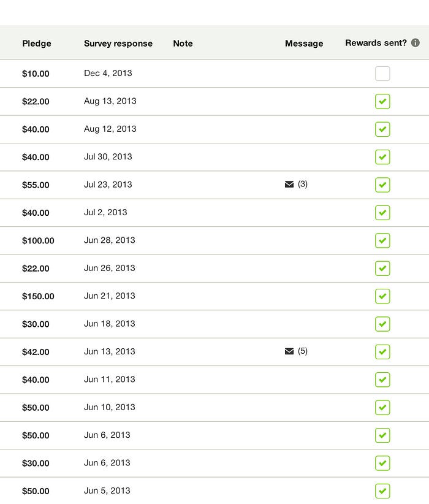Image resolution: width=429 pixels, height=504 pixels.
Task: Click the Rewards sent? column header
Action: [x=376, y=43]
